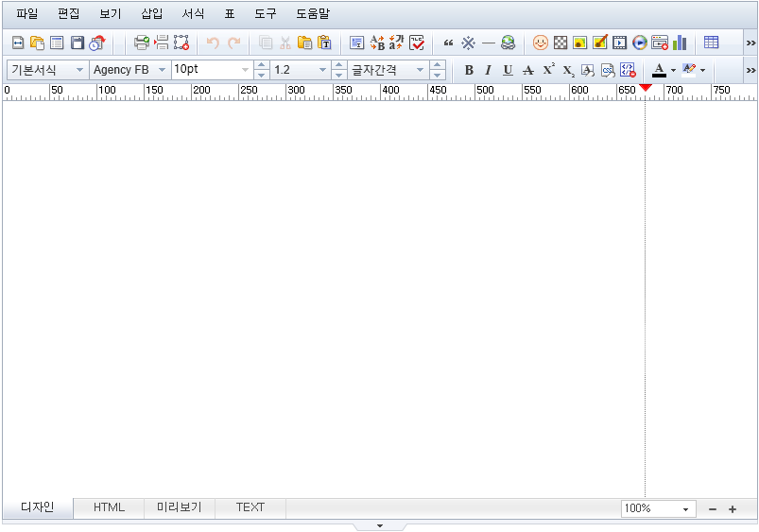Image resolution: width=759 pixels, height=532 pixels.
Task: Insert image using sunflower picture icon
Action: (580, 43)
